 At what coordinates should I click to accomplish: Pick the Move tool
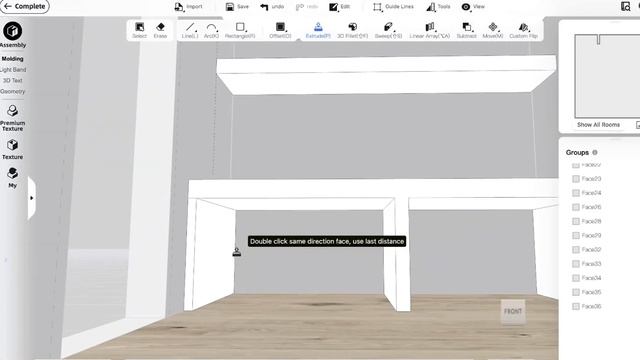point(493,30)
